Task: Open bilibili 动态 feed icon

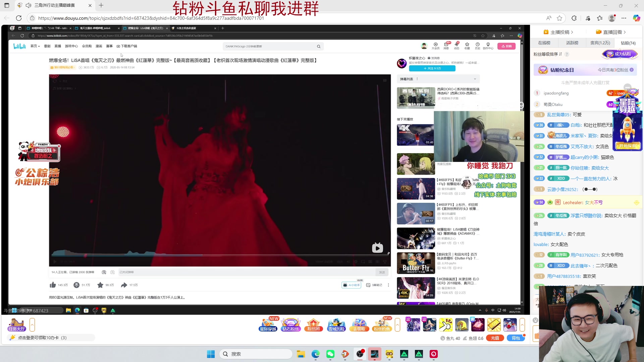Action: tap(457, 46)
